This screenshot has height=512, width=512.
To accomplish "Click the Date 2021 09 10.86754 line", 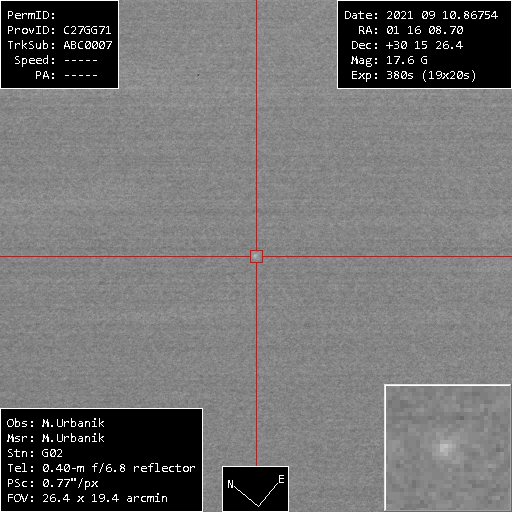I will pyautogui.click(x=421, y=15).
